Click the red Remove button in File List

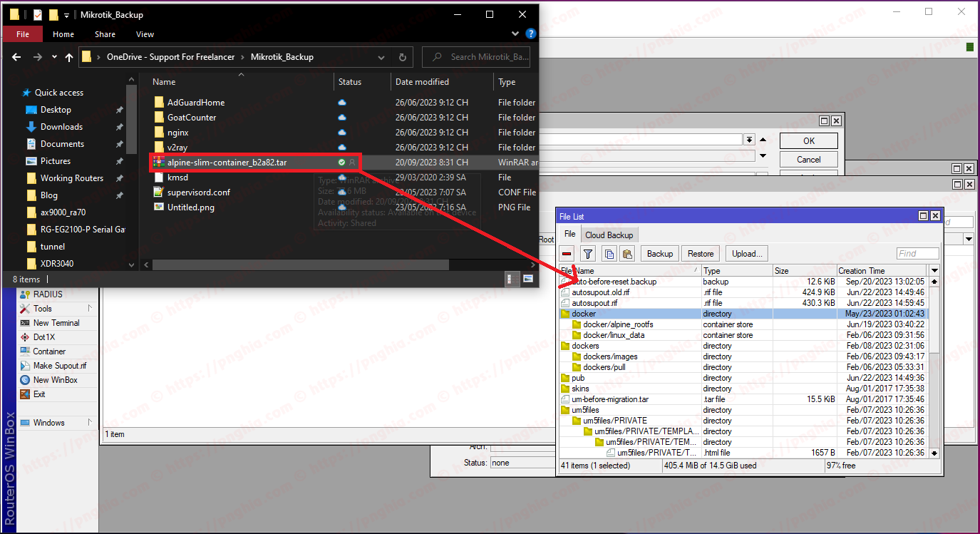point(567,253)
